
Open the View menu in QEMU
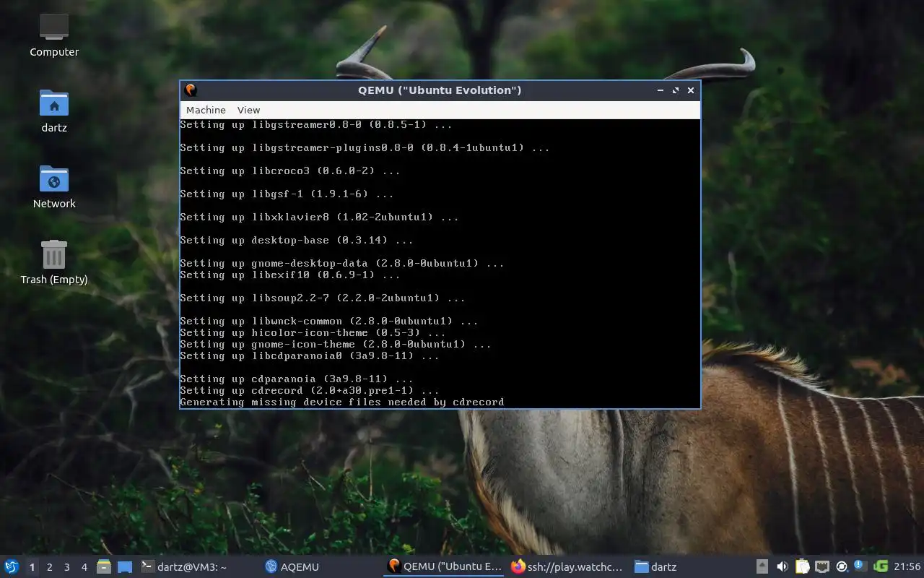click(248, 110)
